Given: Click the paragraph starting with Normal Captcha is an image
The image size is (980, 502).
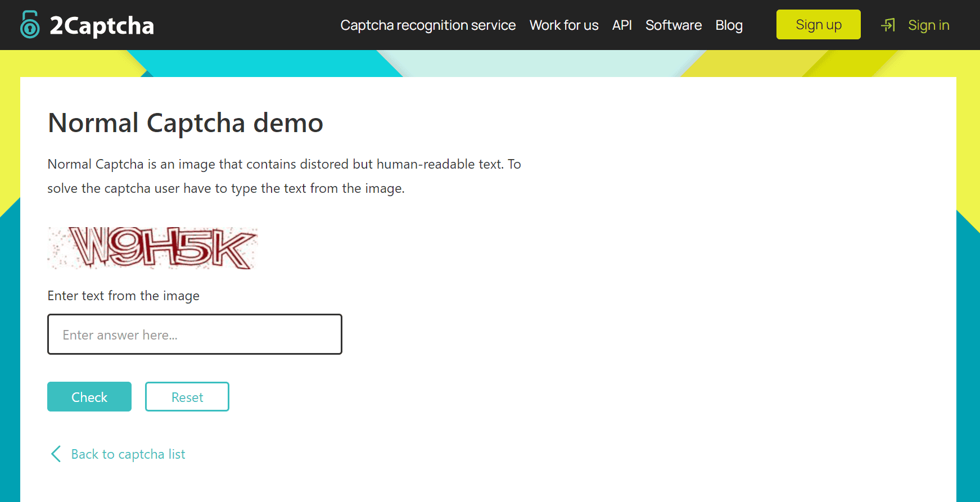Looking at the screenshot, I should pos(284,176).
